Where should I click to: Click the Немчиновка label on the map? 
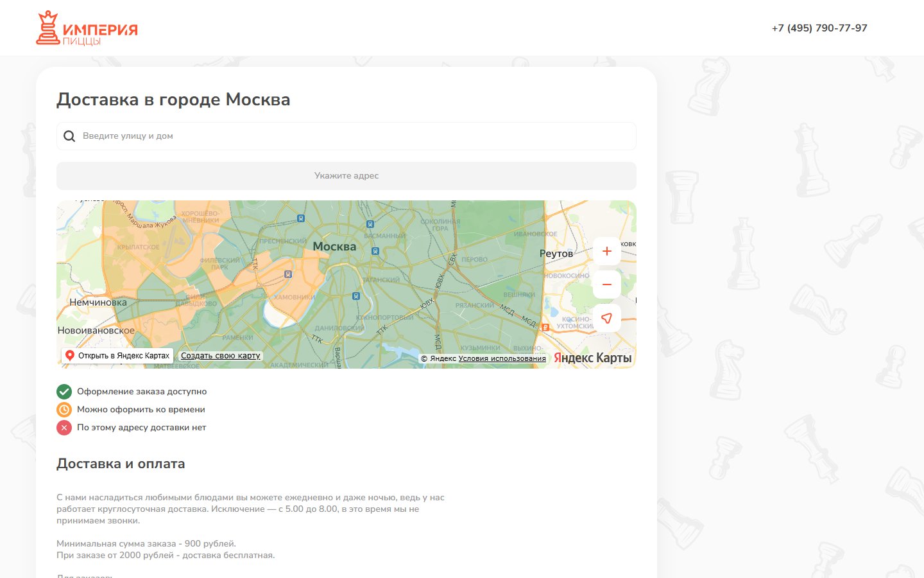click(x=98, y=302)
